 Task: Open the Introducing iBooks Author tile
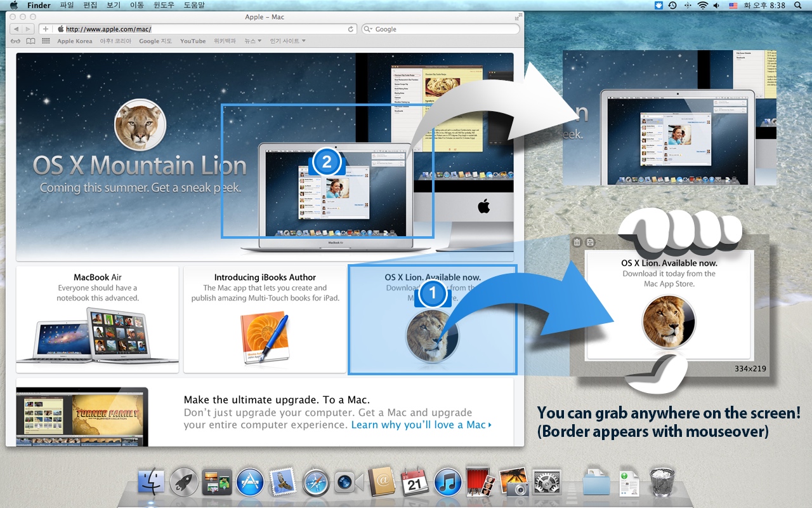click(265, 319)
